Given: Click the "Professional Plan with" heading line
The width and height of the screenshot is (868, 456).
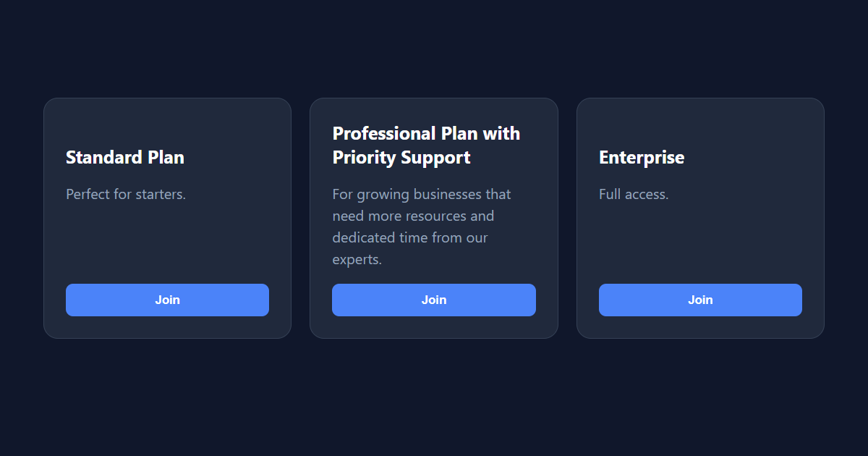Looking at the screenshot, I should (x=426, y=133).
